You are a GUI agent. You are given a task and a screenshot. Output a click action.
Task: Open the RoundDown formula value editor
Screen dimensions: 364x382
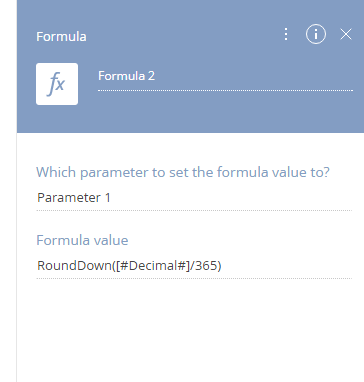click(194, 266)
